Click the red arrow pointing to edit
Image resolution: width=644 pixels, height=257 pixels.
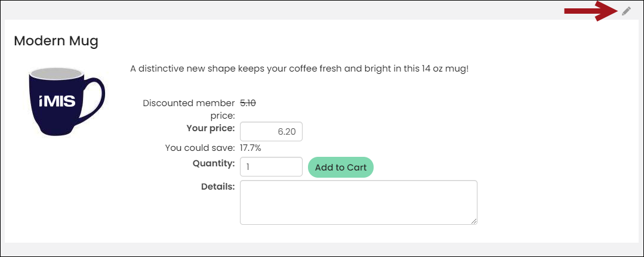click(x=591, y=11)
